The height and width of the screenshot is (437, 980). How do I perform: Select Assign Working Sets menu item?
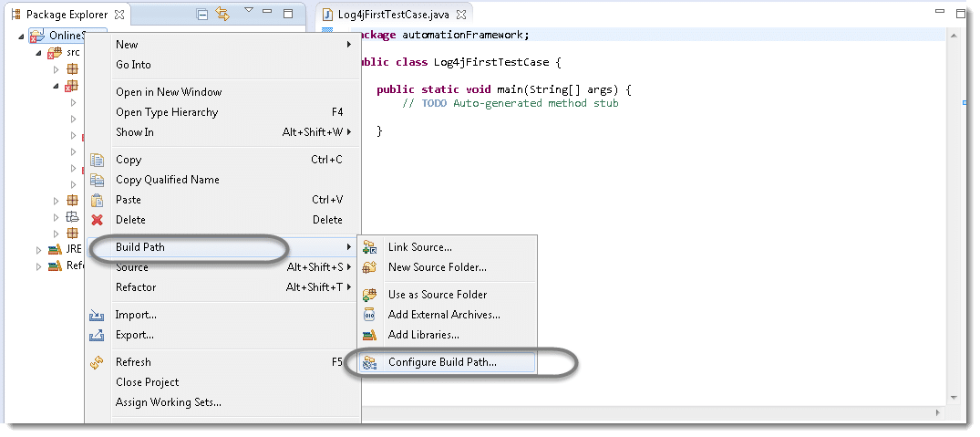pos(169,402)
